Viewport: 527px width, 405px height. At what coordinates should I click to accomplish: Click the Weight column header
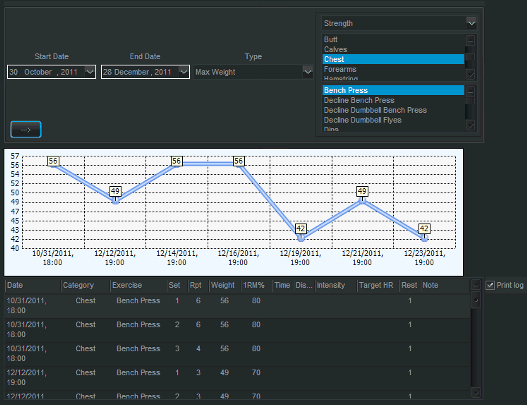pyautogui.click(x=225, y=285)
